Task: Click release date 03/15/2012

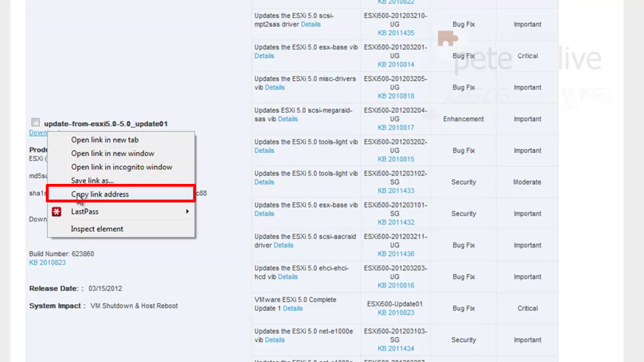Action: 105,288
